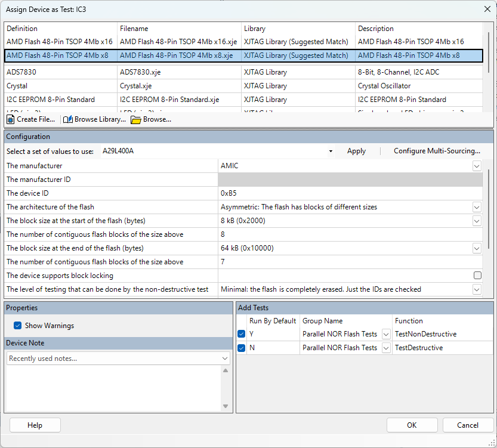Expand the manufacturer AMIC dropdown
This screenshot has height=448, width=497.
click(477, 166)
